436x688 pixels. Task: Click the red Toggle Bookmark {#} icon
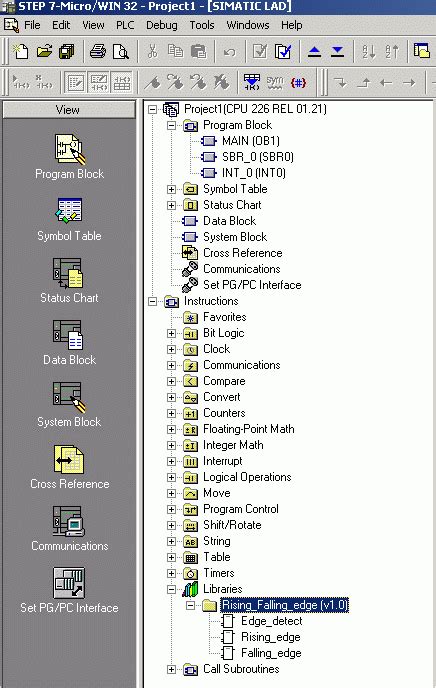tap(298, 82)
